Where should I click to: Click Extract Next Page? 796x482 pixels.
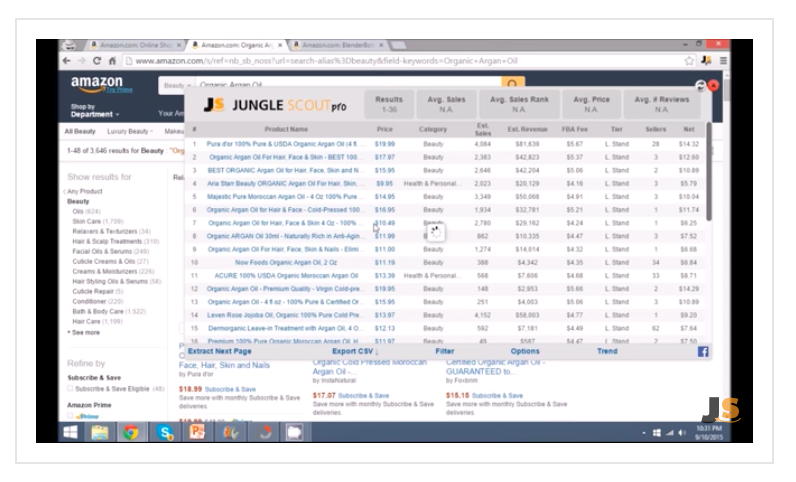coord(219,351)
